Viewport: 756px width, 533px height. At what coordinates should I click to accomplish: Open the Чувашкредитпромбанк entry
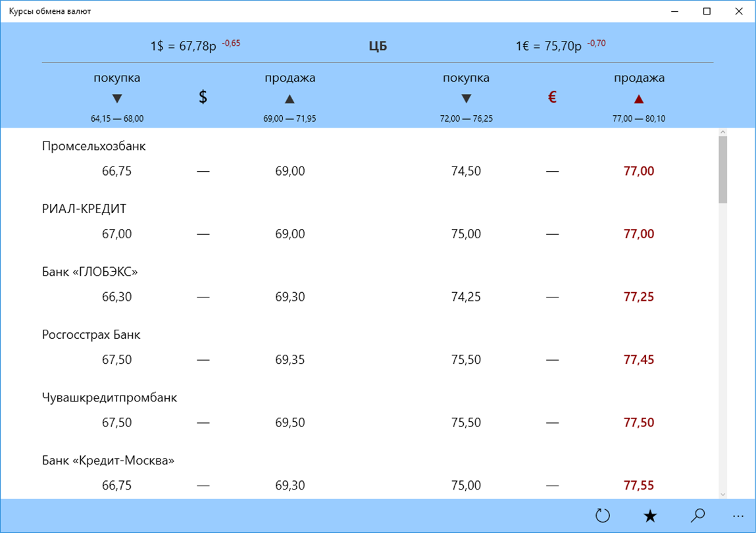point(109,398)
